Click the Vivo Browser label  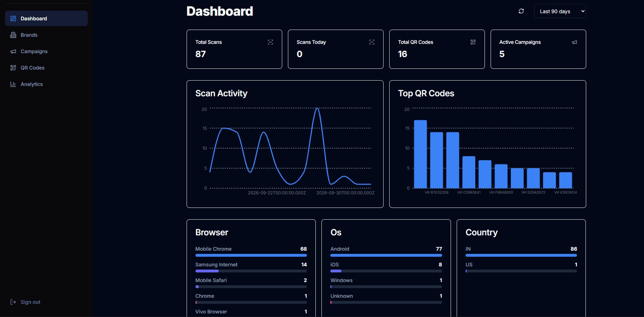(x=211, y=312)
